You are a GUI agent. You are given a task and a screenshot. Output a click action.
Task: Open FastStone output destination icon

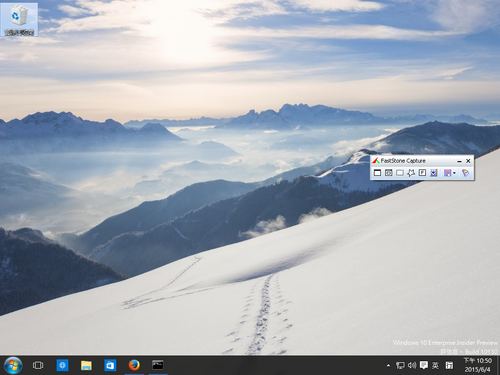(447, 173)
